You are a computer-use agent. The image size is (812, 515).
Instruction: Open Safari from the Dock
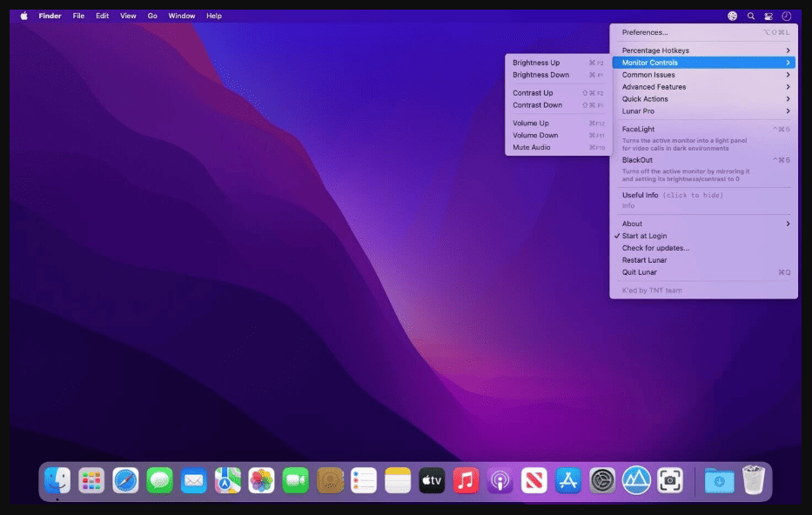pos(125,480)
